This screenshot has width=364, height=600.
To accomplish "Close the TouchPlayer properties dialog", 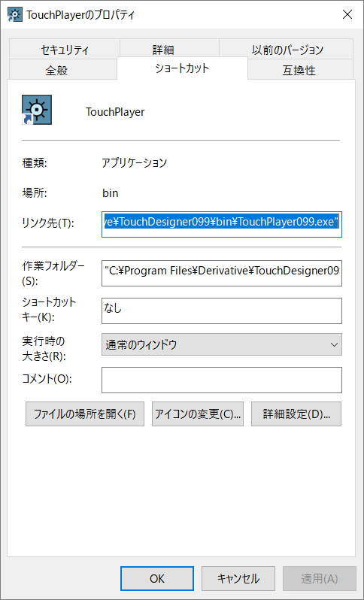I will pos(347,15).
